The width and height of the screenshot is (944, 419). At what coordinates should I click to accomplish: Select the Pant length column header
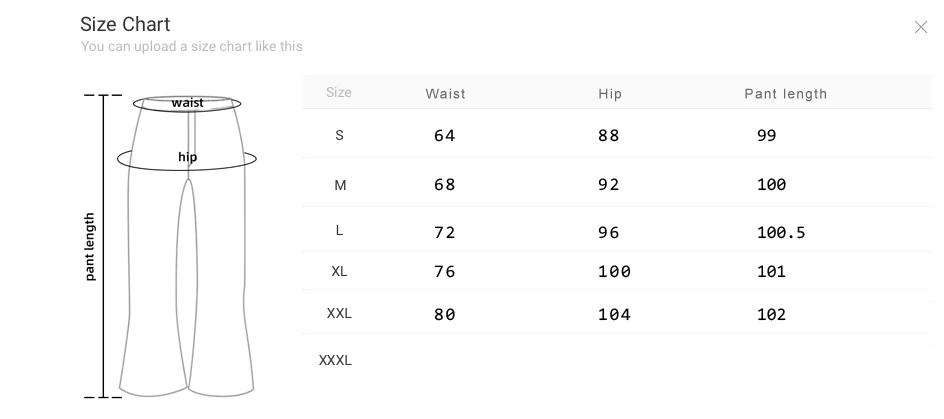pos(785,94)
